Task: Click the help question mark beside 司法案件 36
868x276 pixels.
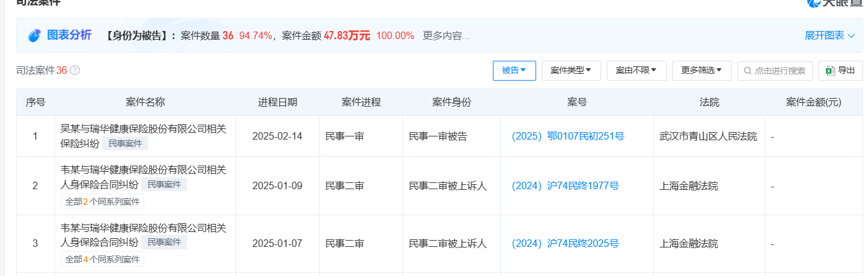Action: pos(75,71)
